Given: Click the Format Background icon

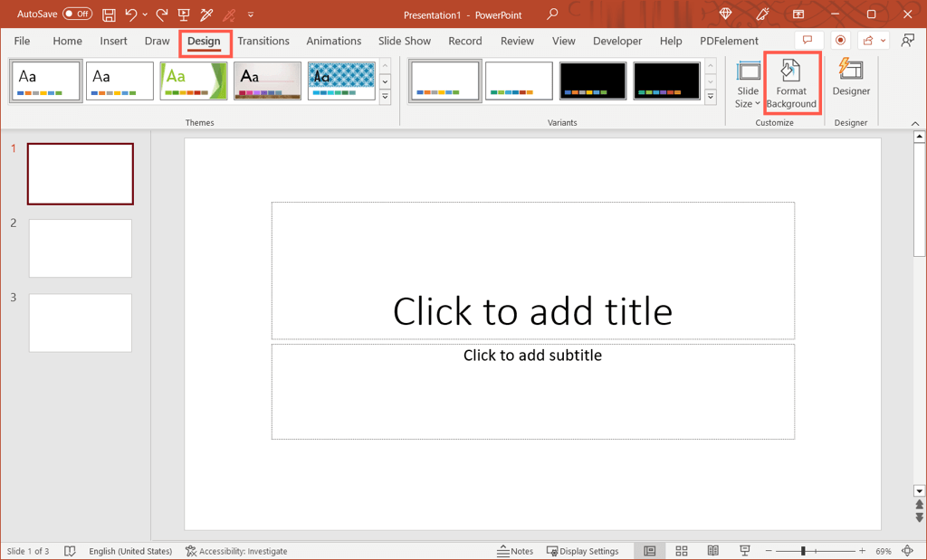Looking at the screenshot, I should pos(790,71).
